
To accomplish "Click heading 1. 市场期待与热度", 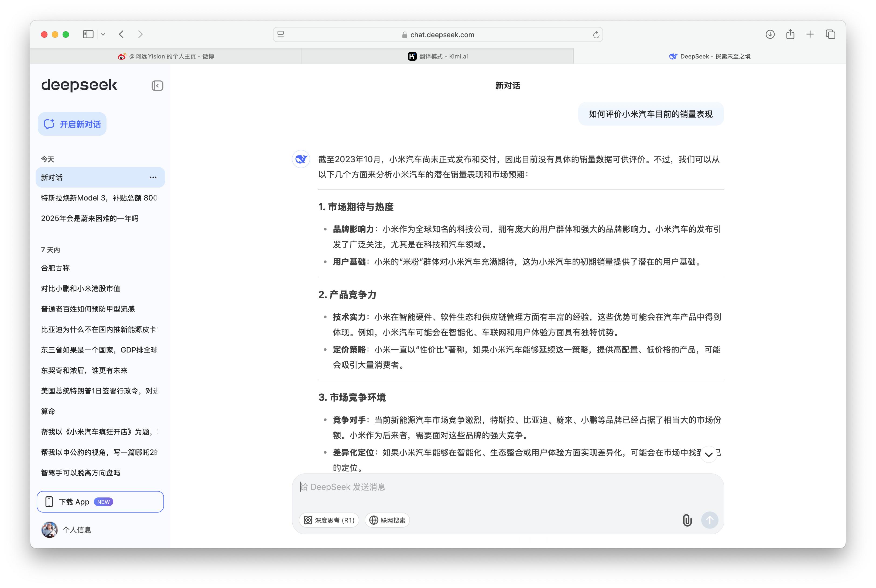I will tap(356, 207).
